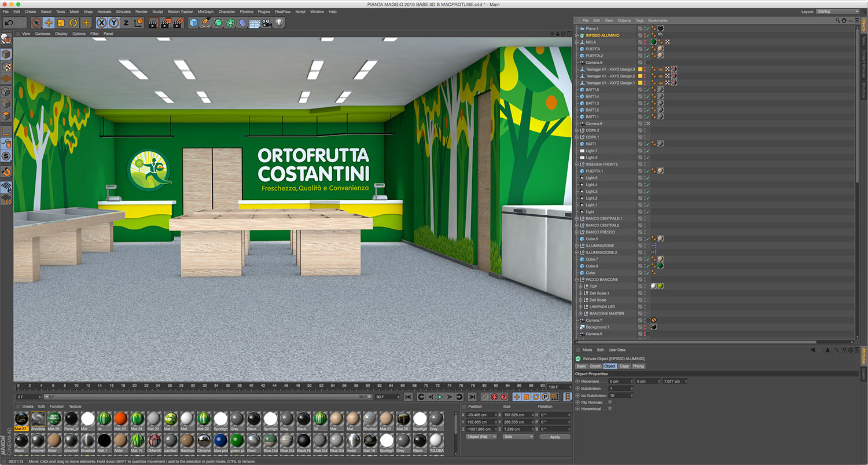Toggle the Z axis lock
Image resolution: width=868 pixels, height=465 pixels.
pyautogui.click(x=126, y=23)
